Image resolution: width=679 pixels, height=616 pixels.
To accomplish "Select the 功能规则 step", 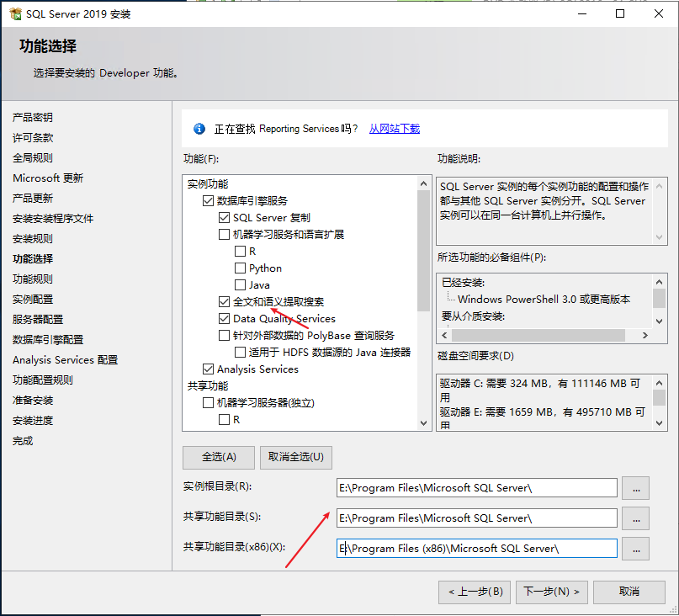I will click(33, 279).
